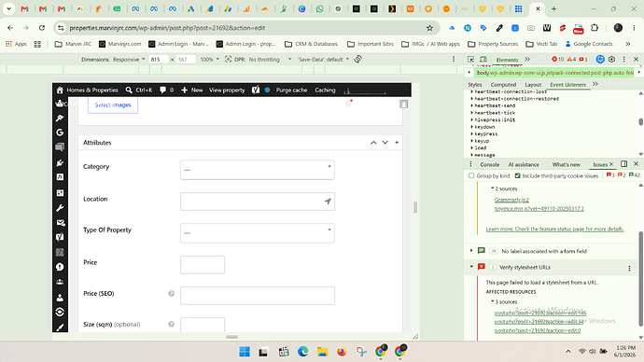Click the Yoast icon in admin bar
The width and height of the screenshot is (644, 362).
point(256,90)
